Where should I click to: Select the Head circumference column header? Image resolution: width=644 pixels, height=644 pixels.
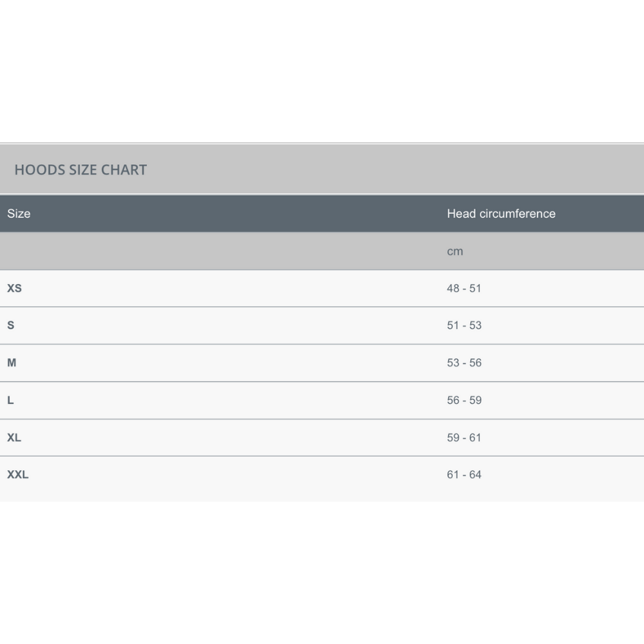click(x=500, y=214)
